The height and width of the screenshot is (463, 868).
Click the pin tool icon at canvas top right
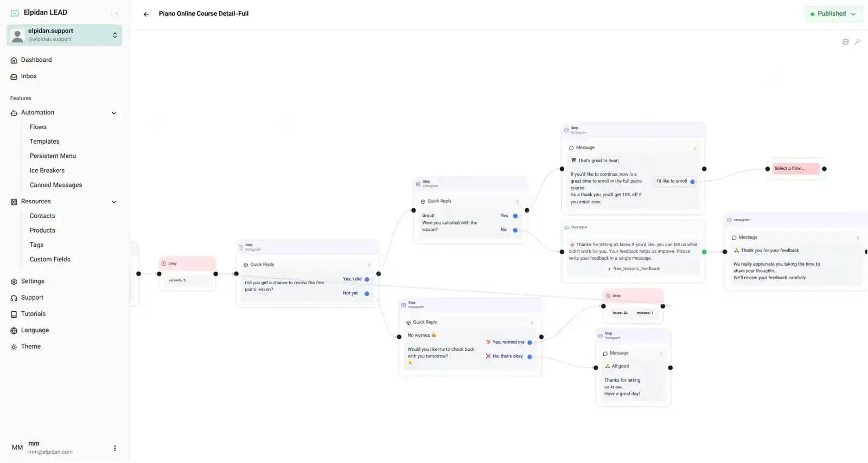[x=857, y=42]
